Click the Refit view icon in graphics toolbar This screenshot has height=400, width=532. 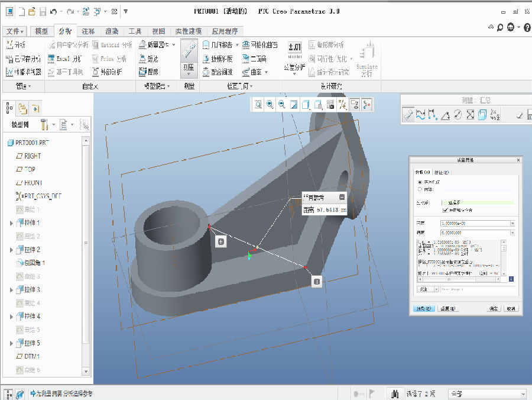[x=258, y=105]
